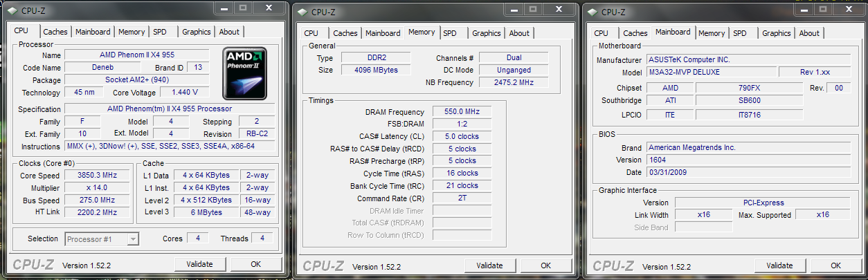868x280 pixels.
Task: Click the Graphic Interface Version PCI-Express
Action: click(762, 203)
